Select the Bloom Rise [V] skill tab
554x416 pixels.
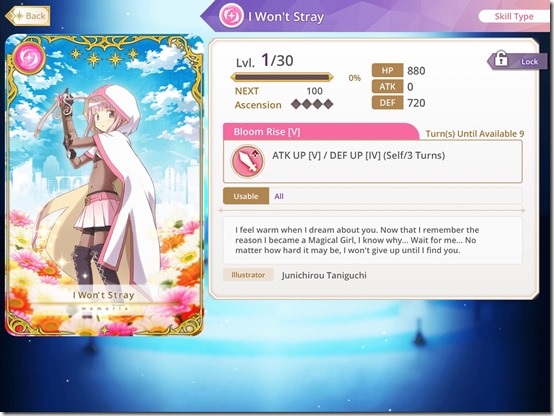pyautogui.click(x=321, y=132)
